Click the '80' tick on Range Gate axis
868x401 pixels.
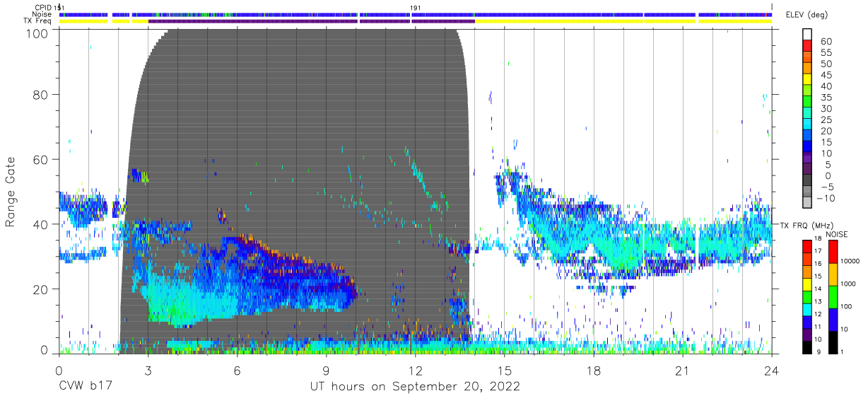click(40, 95)
